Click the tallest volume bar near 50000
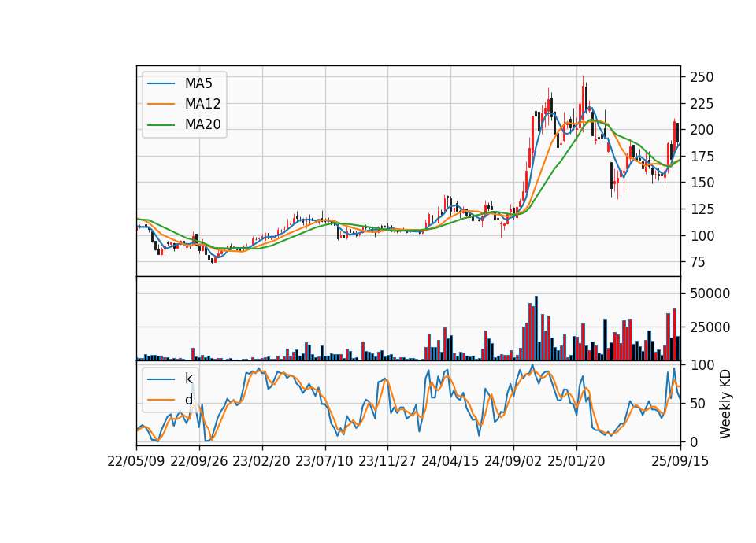This screenshot has height=543, width=756. pyautogui.click(x=536, y=329)
